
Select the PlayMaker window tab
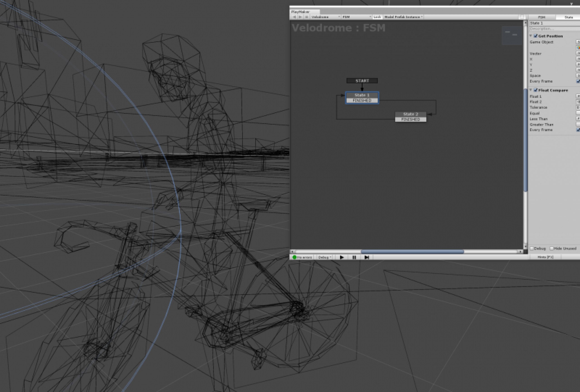(x=305, y=12)
